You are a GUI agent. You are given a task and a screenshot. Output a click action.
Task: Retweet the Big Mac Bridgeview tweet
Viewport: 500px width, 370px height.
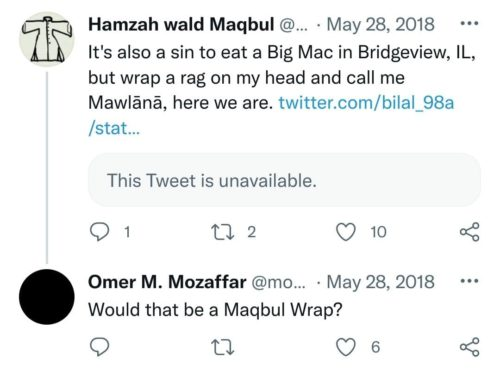(x=223, y=232)
